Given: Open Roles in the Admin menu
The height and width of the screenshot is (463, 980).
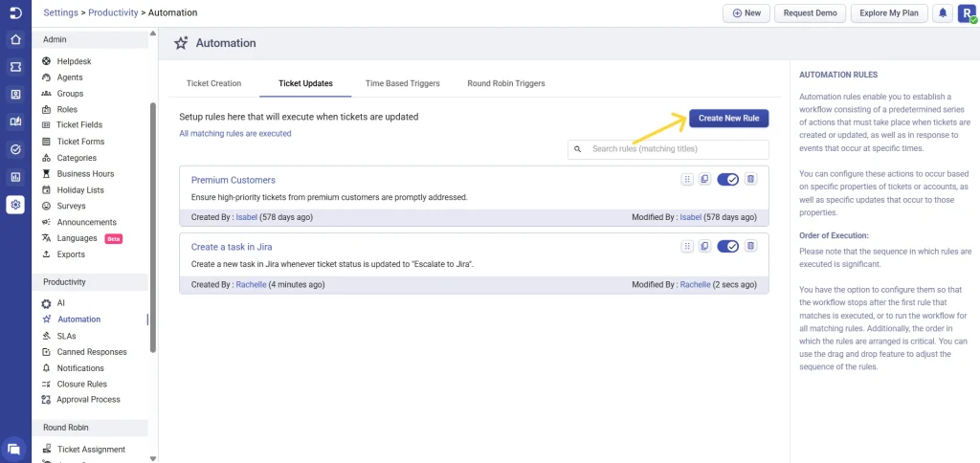Looking at the screenshot, I should tap(68, 109).
